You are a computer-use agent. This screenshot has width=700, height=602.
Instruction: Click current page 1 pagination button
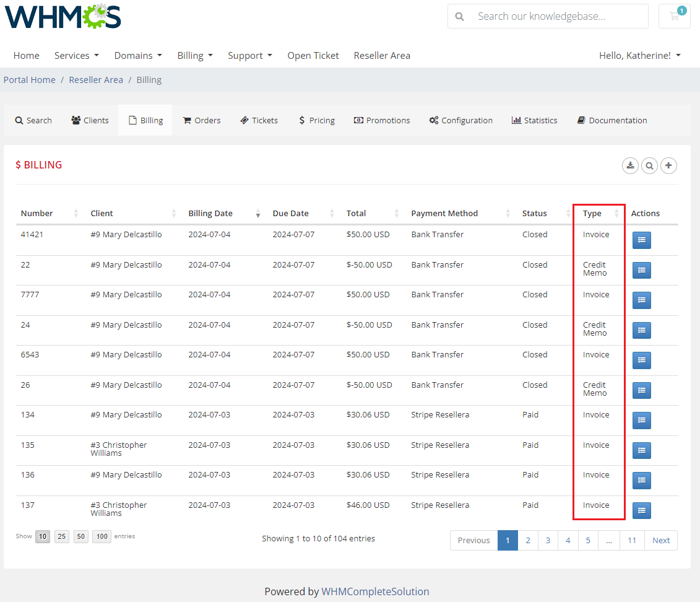pyautogui.click(x=508, y=540)
